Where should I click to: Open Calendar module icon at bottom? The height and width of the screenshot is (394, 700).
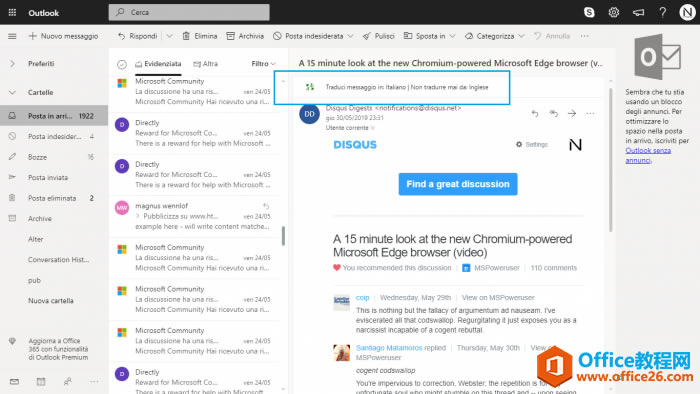click(x=41, y=382)
